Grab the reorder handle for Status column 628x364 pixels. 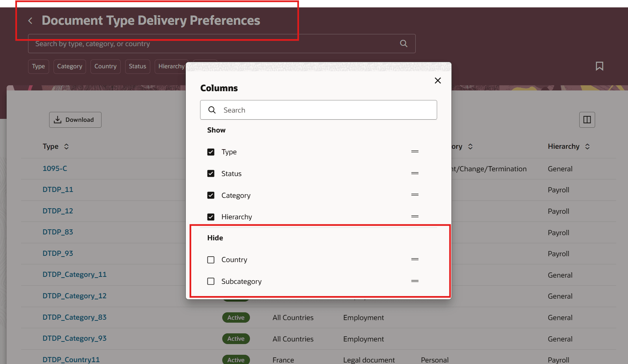pos(415,173)
